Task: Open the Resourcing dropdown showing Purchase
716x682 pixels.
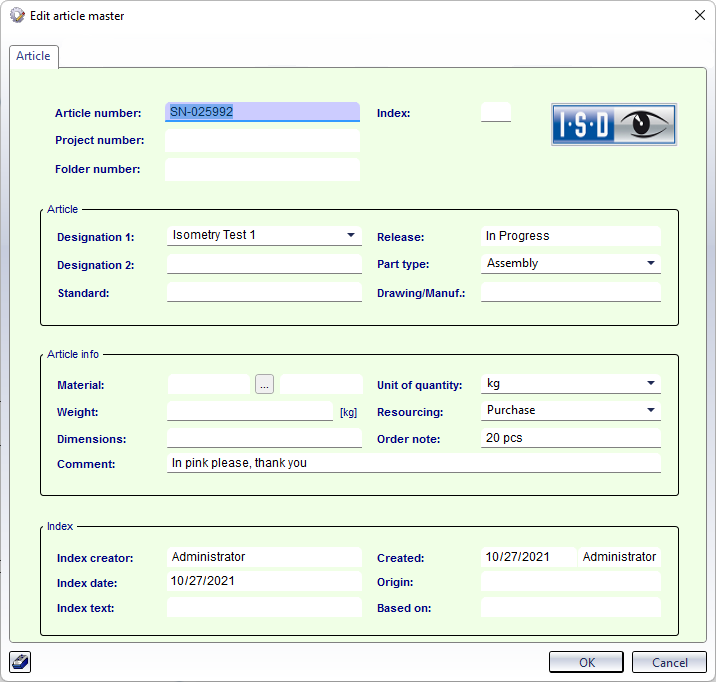Action: tap(571, 410)
